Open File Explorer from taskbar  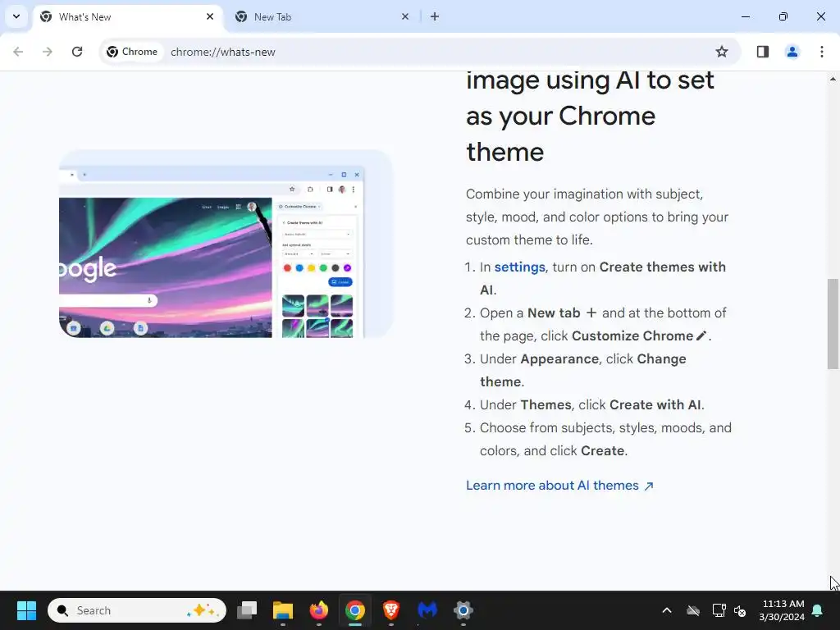click(x=283, y=610)
